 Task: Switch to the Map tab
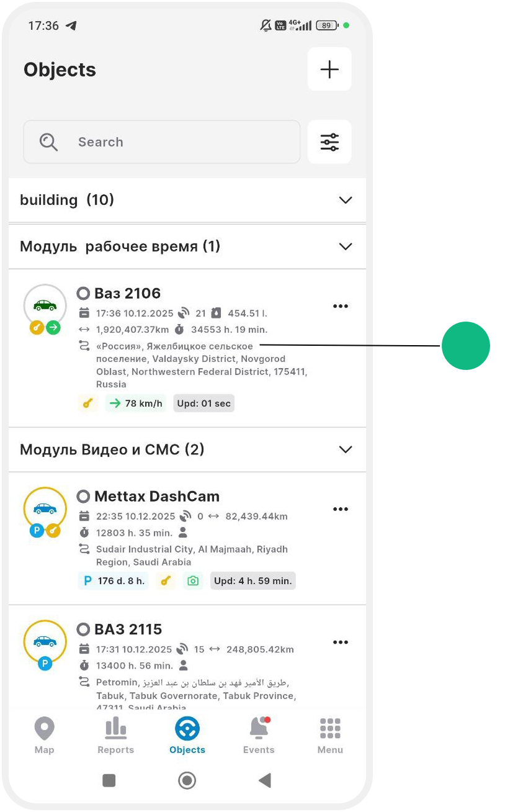tap(45, 735)
